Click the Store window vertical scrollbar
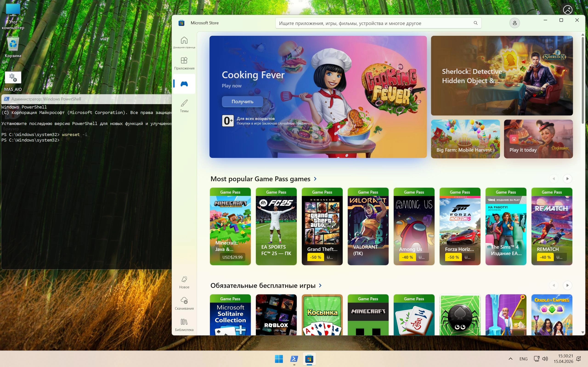Screen dimensions: 588x367 click(582, 80)
